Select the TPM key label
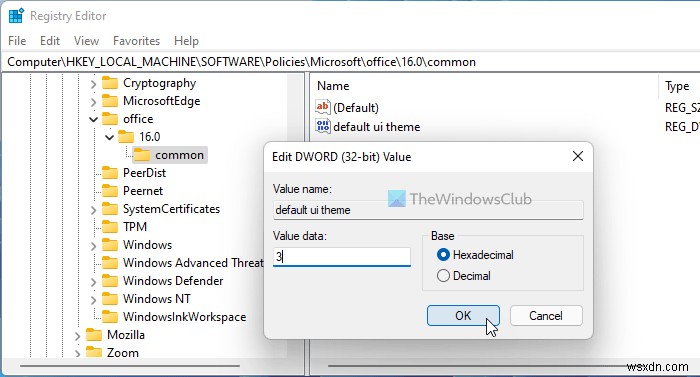 tap(135, 227)
